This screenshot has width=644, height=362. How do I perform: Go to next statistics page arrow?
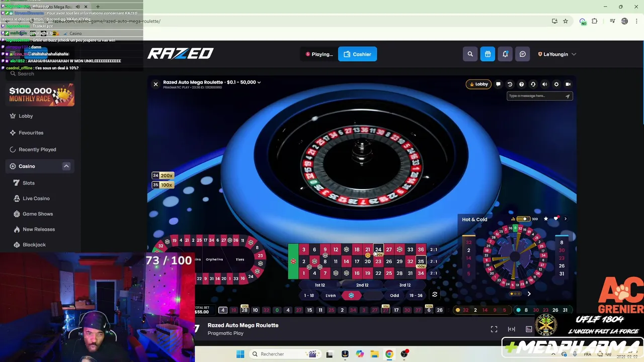[529, 294]
